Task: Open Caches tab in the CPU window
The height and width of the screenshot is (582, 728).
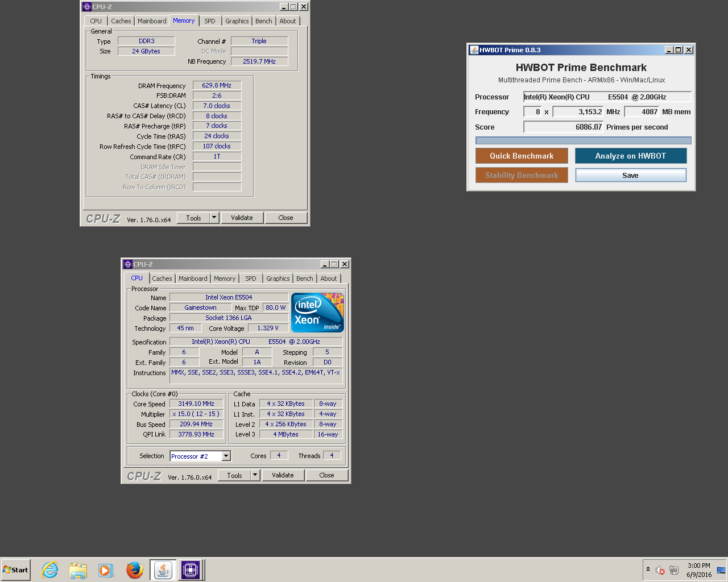Action: 162,278
